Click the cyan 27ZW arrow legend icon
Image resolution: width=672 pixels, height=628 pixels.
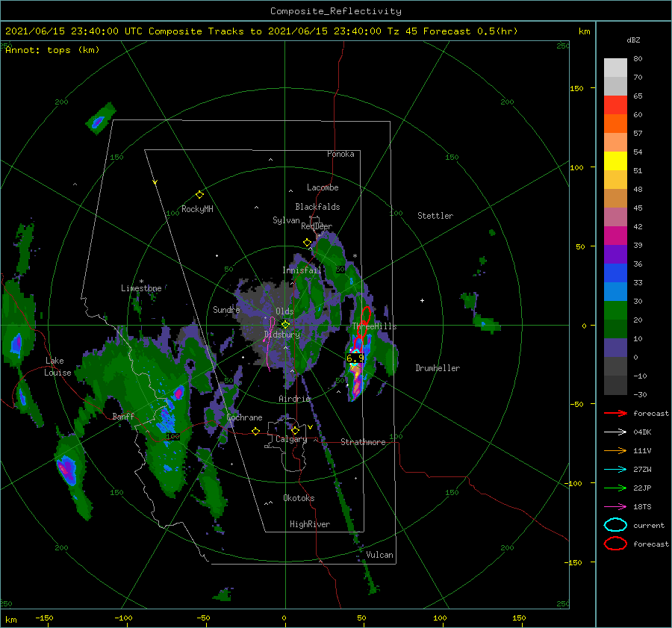[615, 470]
